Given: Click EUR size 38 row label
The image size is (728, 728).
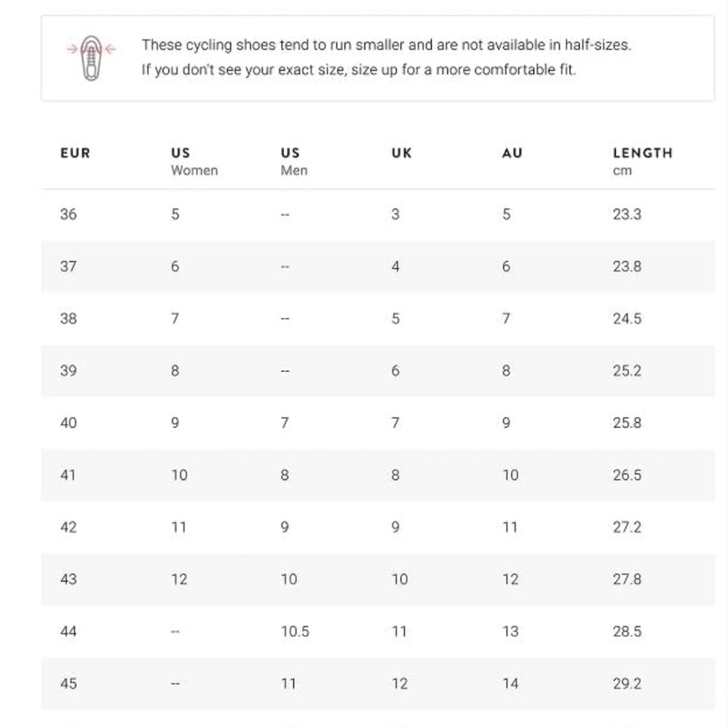Looking at the screenshot, I should 68,319.
